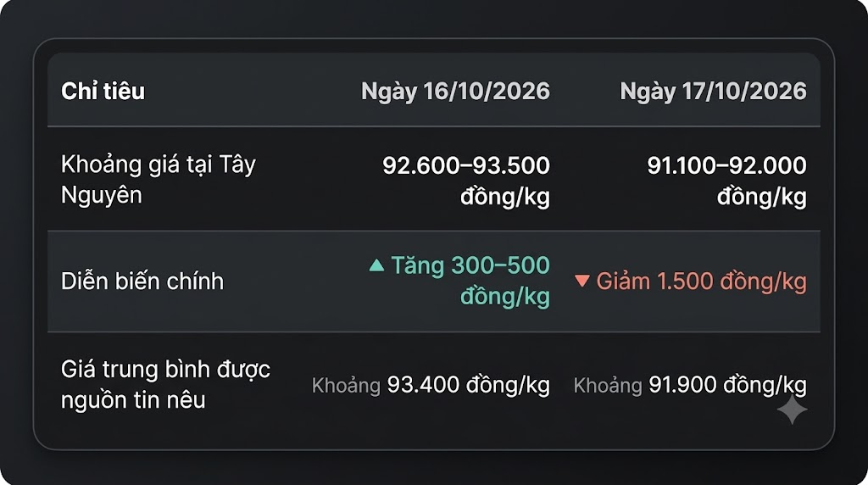The image size is (868, 485).
Task: Select the 'Ngày 16/10/2026' column header
Action: click(x=455, y=92)
